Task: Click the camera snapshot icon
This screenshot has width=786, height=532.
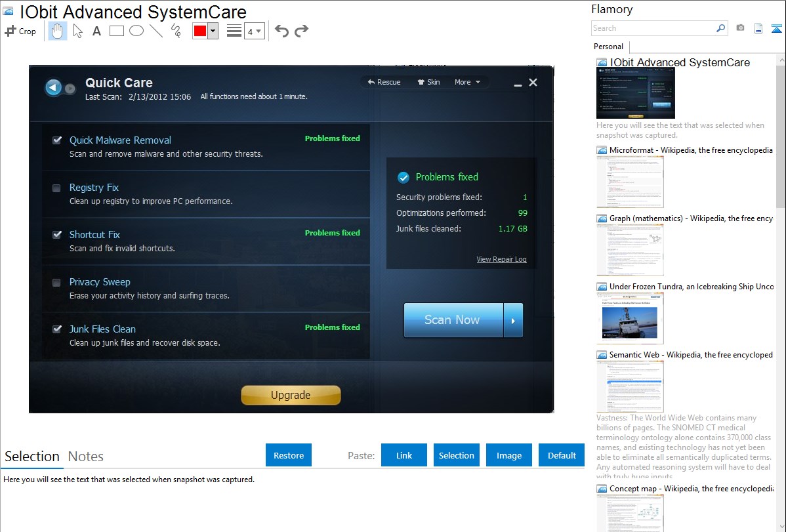Action: pos(740,28)
